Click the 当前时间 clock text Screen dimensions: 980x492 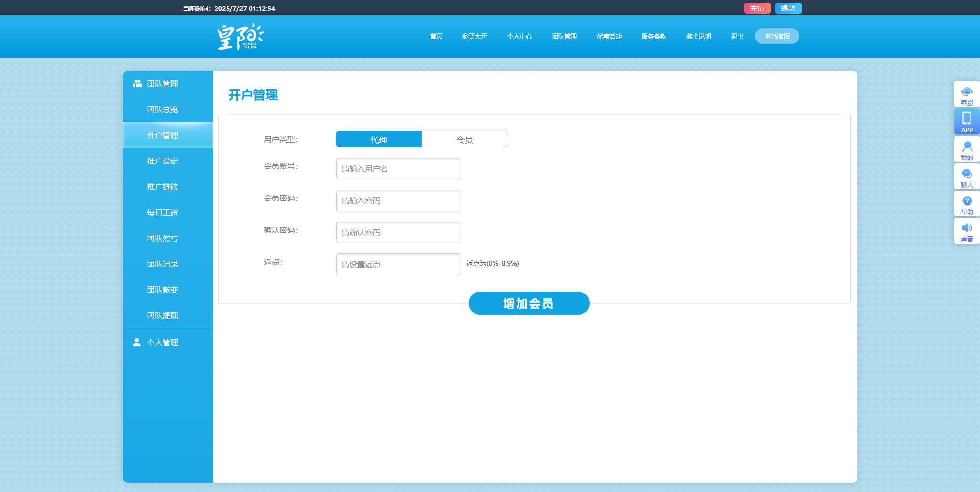[229, 8]
